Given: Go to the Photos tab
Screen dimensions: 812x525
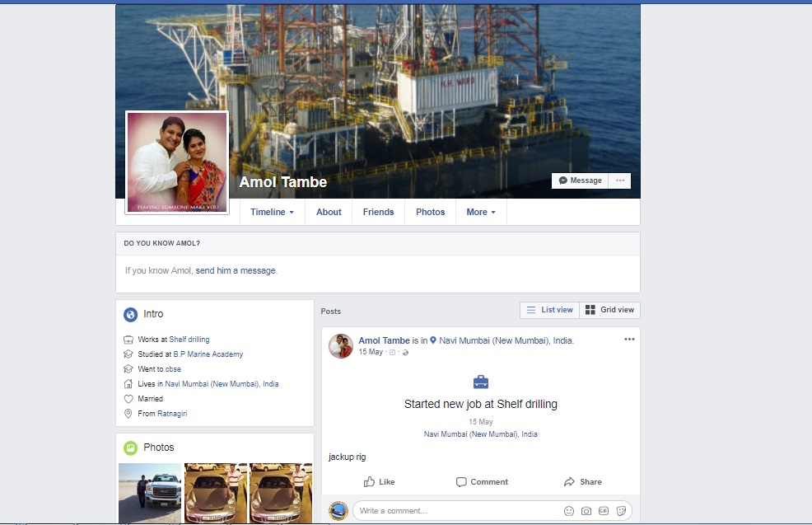Looking at the screenshot, I should [430, 212].
